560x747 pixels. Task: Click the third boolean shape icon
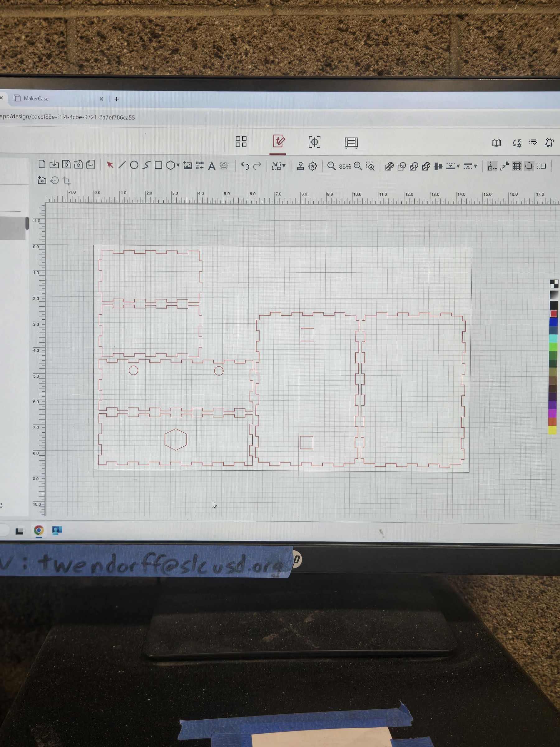tap(414, 167)
